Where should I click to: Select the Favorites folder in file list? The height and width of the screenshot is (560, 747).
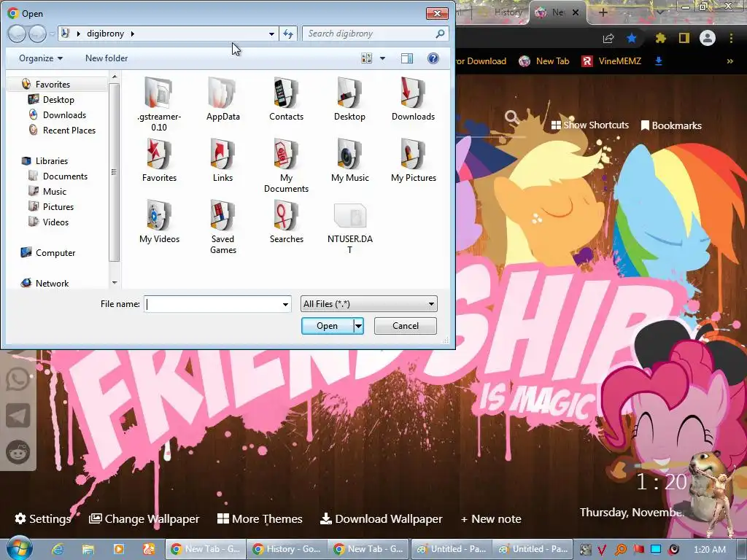[158, 154]
